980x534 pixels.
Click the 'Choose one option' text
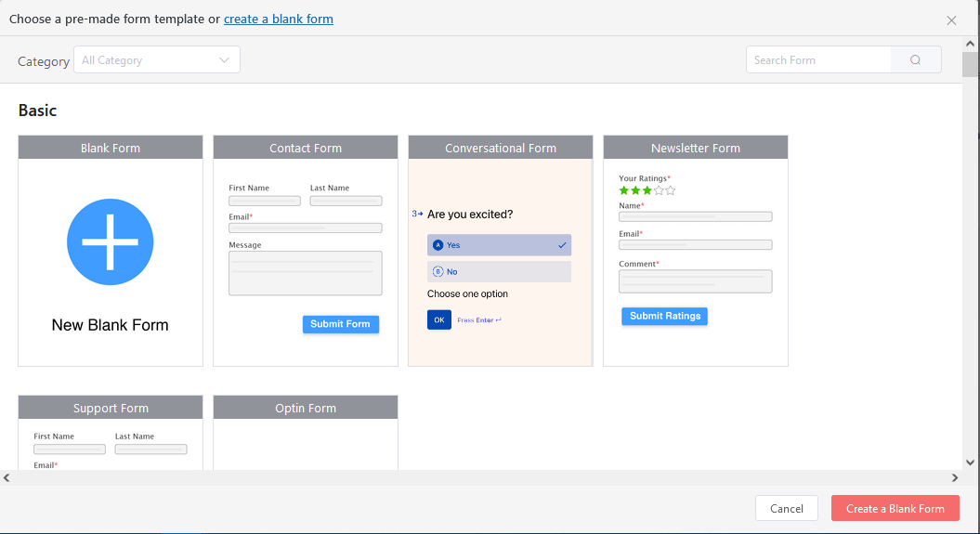click(467, 293)
